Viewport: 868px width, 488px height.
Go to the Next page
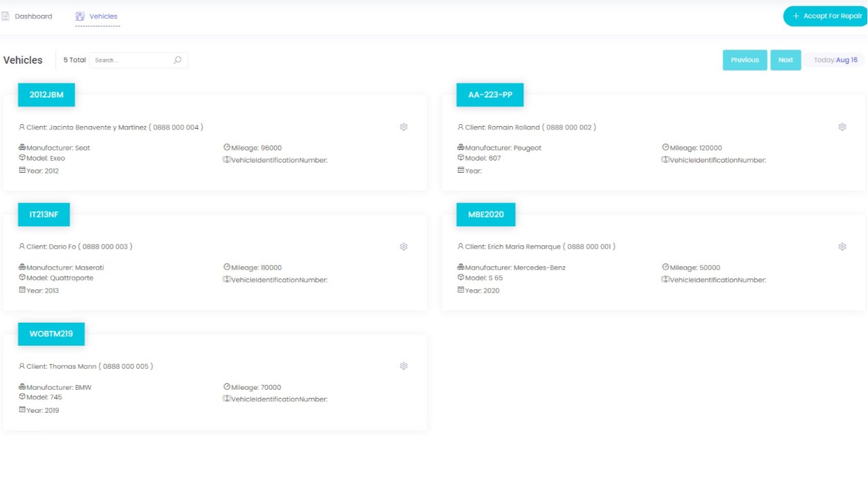(785, 60)
